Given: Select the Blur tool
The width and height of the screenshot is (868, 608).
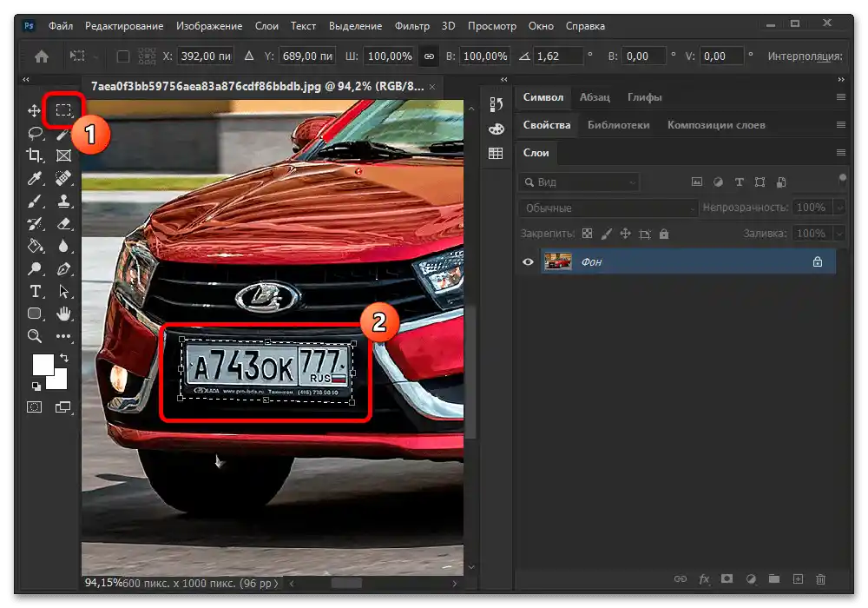Looking at the screenshot, I should [x=63, y=247].
